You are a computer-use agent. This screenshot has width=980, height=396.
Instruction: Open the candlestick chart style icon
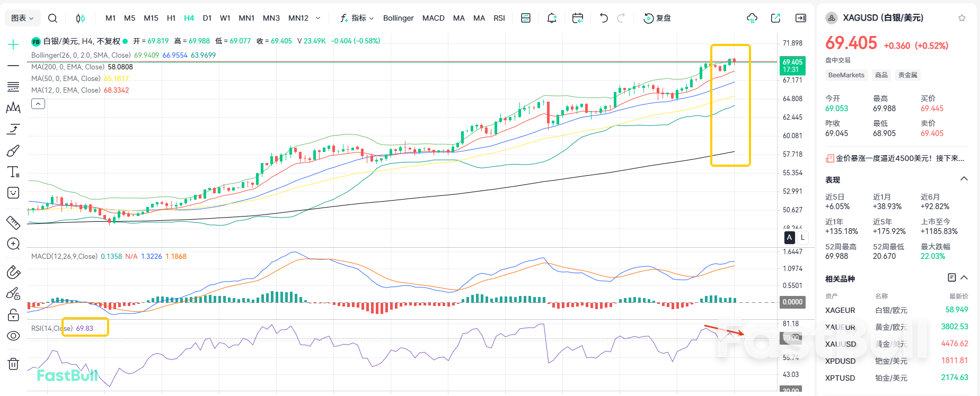tap(80, 18)
